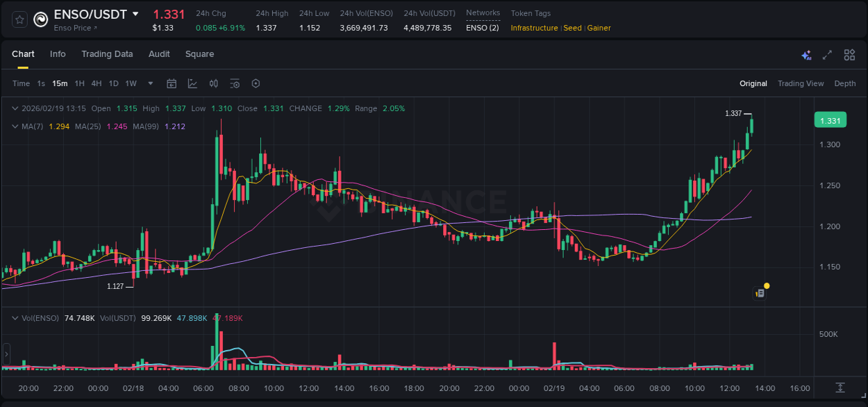Switch chart to Trading View mode
The width and height of the screenshot is (868, 407).
point(801,83)
